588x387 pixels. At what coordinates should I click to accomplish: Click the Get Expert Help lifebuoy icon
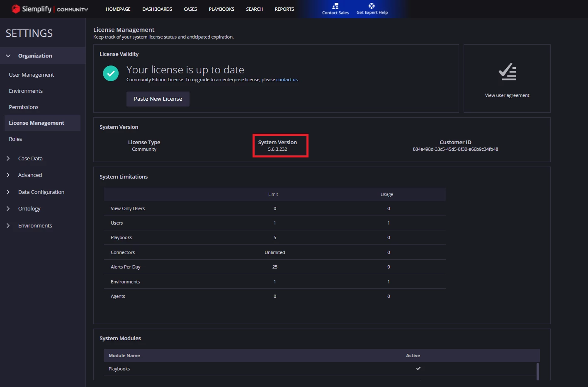pyautogui.click(x=372, y=6)
